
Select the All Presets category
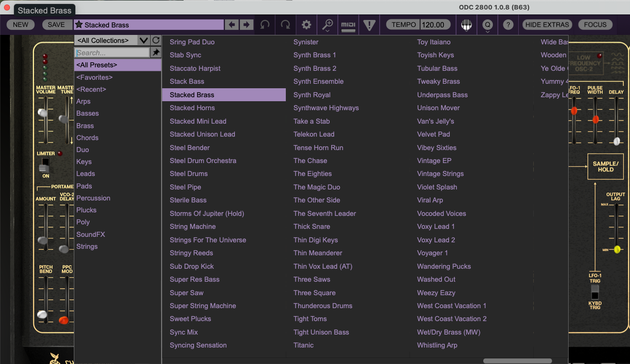pyautogui.click(x=118, y=65)
